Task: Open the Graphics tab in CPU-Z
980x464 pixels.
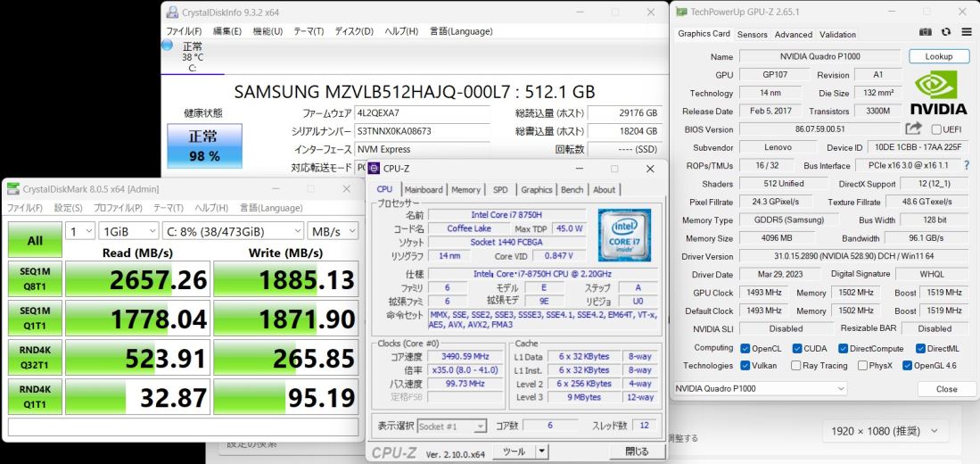Action: pyautogui.click(x=536, y=189)
